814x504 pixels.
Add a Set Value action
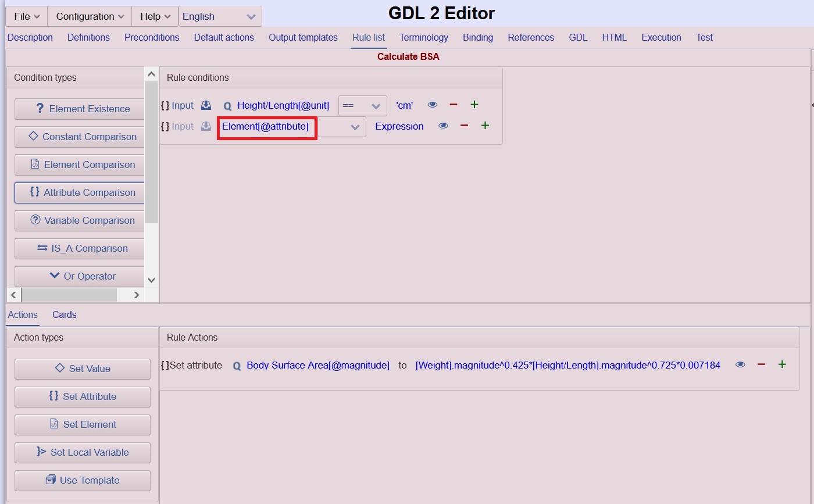point(83,369)
